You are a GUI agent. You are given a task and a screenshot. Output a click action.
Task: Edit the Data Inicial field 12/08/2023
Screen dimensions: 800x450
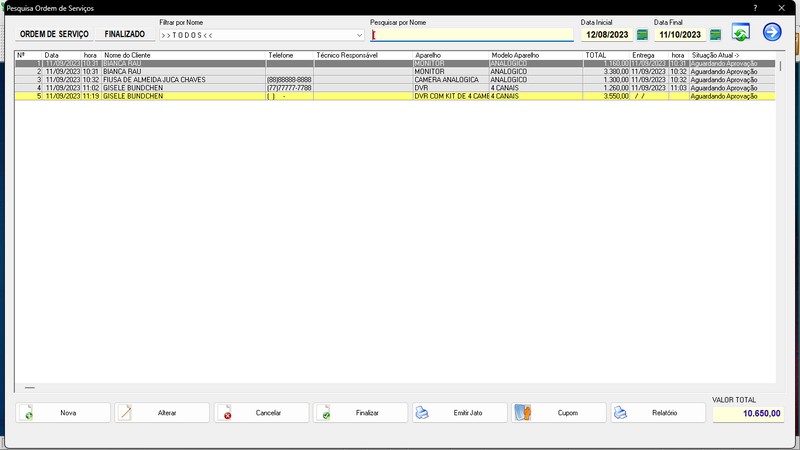click(607, 35)
